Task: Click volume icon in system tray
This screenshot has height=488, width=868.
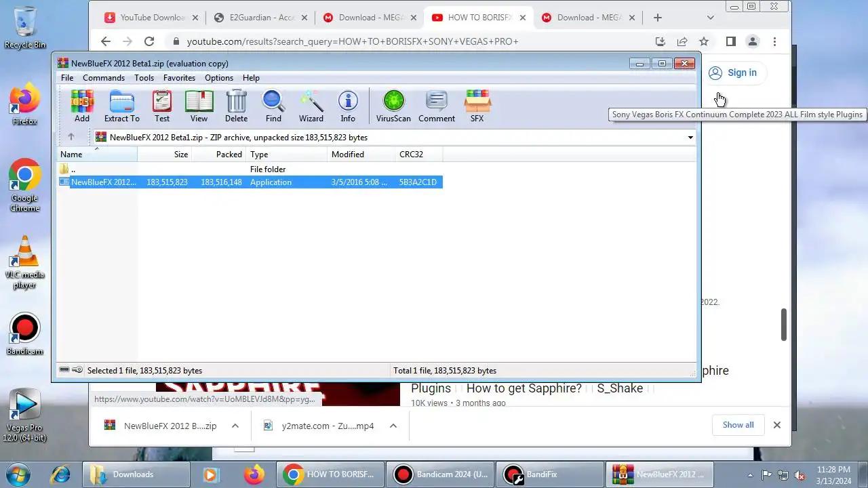Action: tap(800, 475)
